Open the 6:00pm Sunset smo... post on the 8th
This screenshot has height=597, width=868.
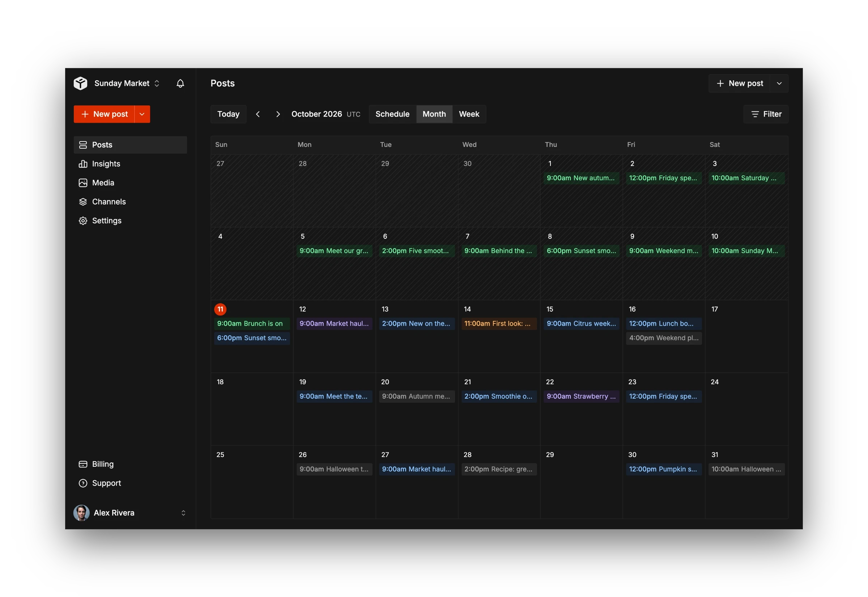[x=581, y=251]
